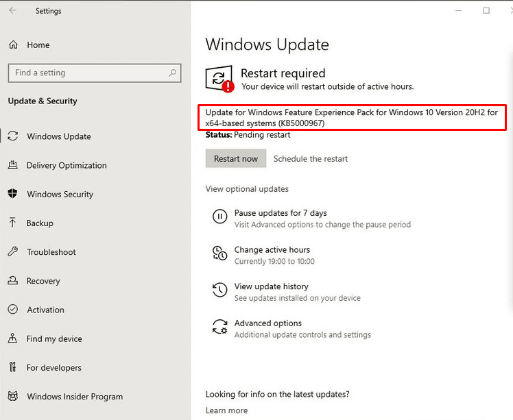This screenshot has width=513, height=420.
Task: Click the Windows Security shield icon
Action: tap(12, 194)
